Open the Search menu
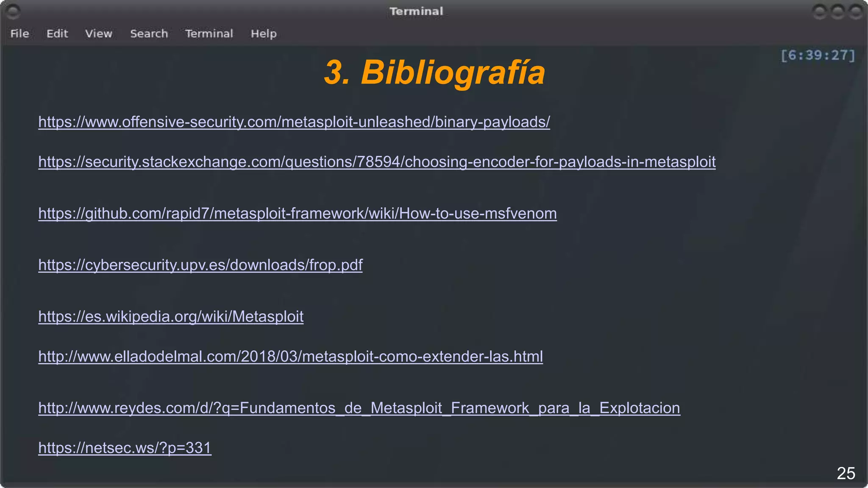Screen dimensions: 868x488 (x=149, y=33)
